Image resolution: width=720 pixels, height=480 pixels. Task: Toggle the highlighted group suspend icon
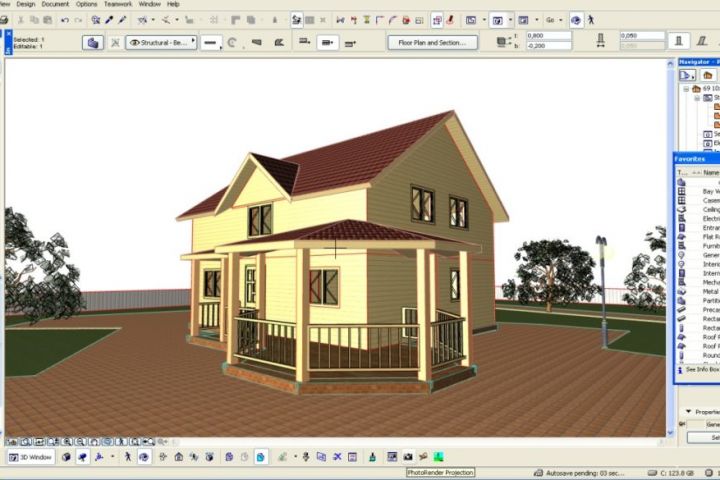pyautogui.click(x=297, y=20)
